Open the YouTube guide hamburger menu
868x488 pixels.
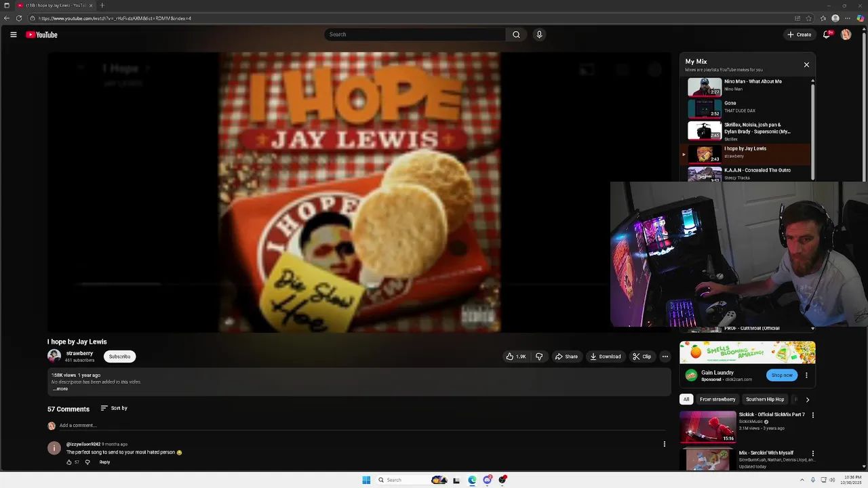13,35
